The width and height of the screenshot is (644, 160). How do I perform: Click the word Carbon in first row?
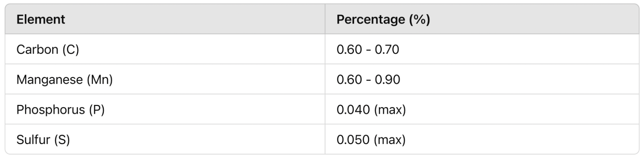coord(37,50)
